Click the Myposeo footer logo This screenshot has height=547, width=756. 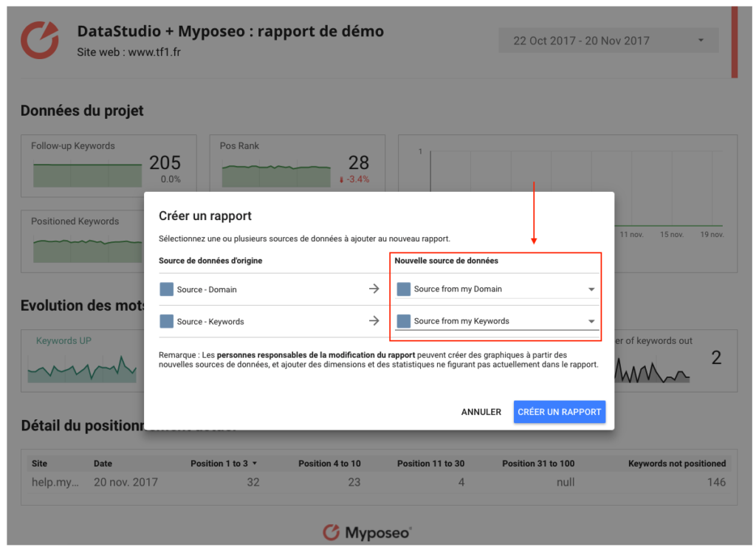coord(367,532)
